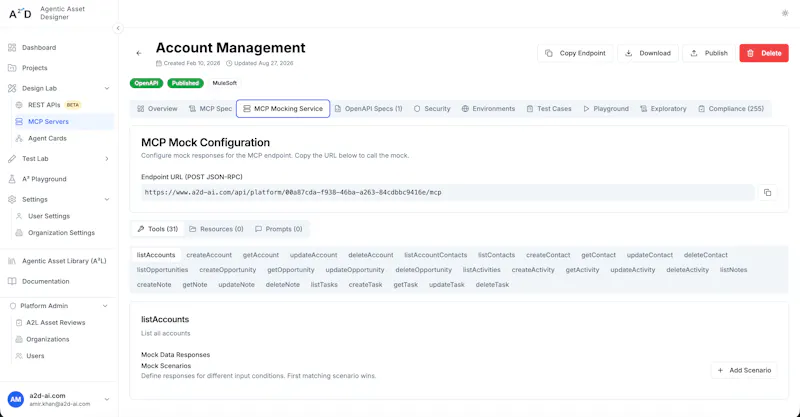Screen dimensions: 800x417
Task: Click the Documentation book icon
Action: coord(12,281)
